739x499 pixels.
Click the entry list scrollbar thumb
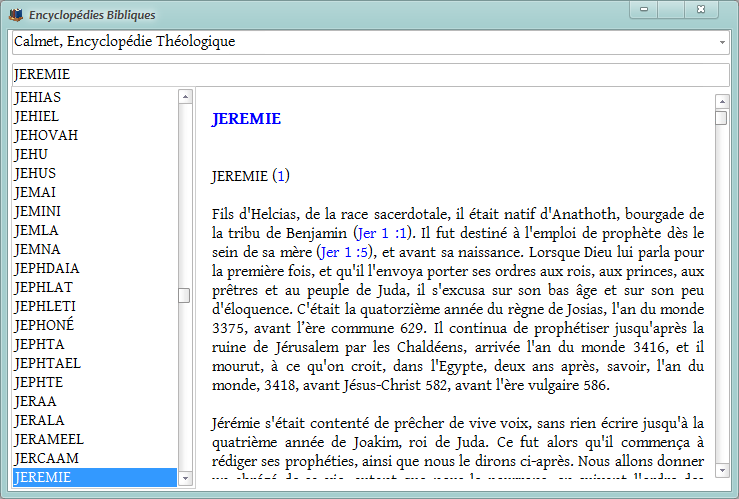pyautogui.click(x=184, y=295)
